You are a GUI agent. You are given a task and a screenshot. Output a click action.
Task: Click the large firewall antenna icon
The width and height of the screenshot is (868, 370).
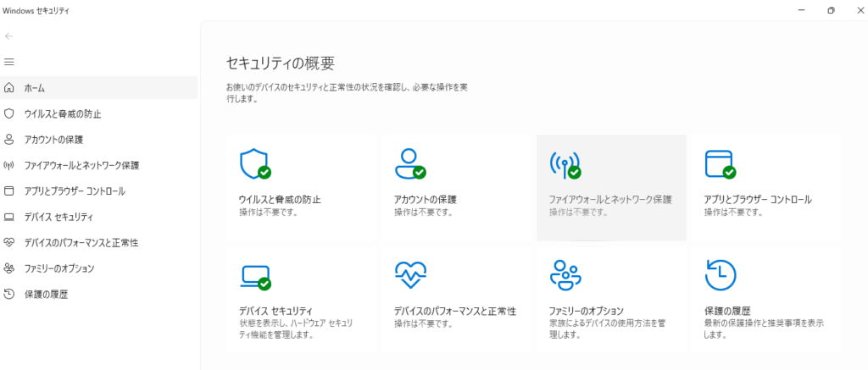[x=565, y=164]
